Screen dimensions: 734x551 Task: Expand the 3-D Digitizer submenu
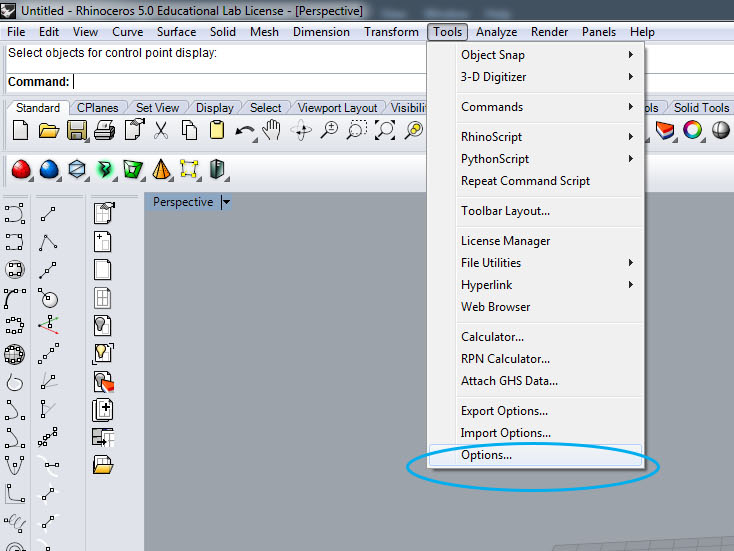pyautogui.click(x=631, y=76)
